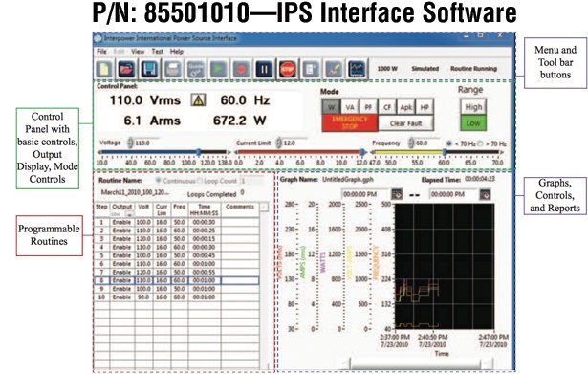Switch to HP mode
Screen dimensions: 588x374
425,107
